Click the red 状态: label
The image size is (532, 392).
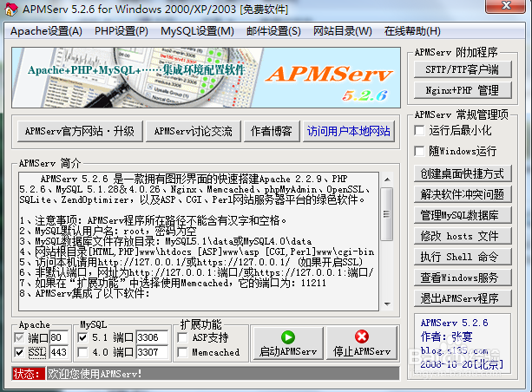[x=29, y=374]
